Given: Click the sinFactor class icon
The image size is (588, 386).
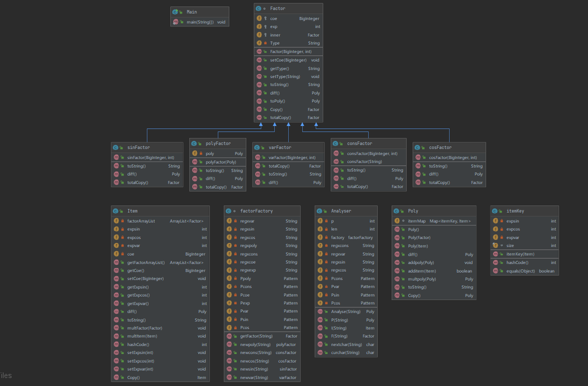Looking at the screenshot, I should click(115, 147).
